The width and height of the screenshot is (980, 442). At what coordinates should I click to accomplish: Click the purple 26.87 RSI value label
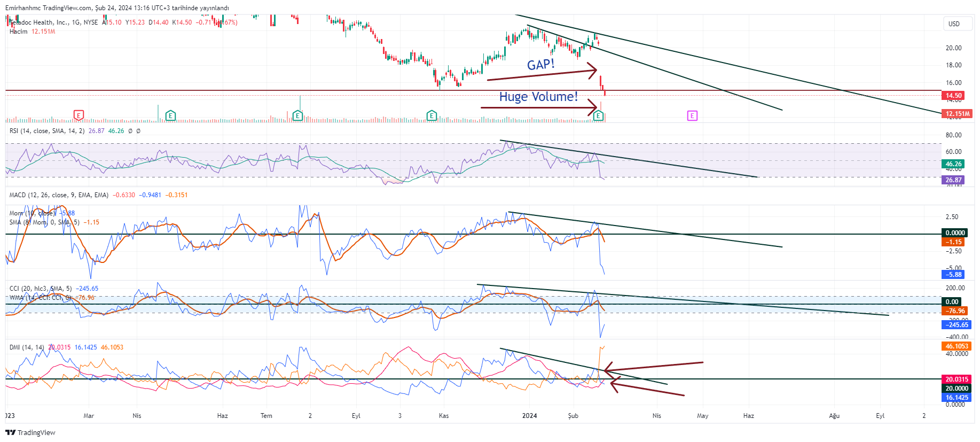point(954,180)
